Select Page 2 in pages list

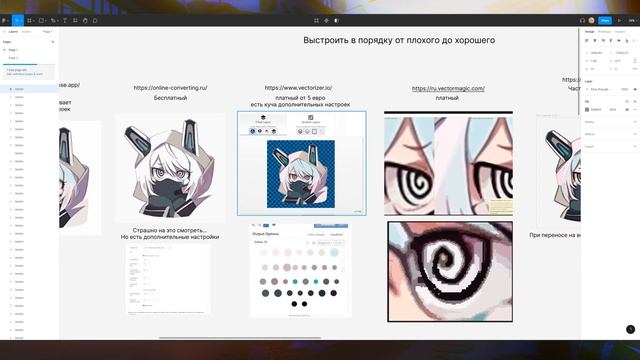pyautogui.click(x=13, y=58)
